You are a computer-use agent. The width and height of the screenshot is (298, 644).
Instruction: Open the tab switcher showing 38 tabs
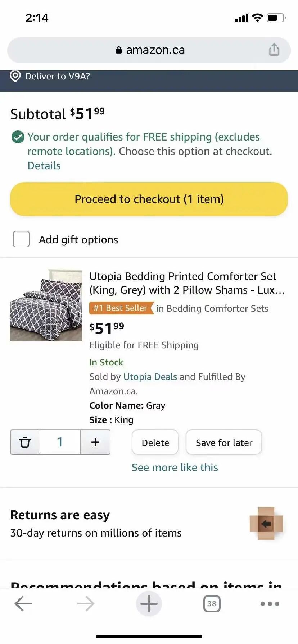pyautogui.click(x=212, y=604)
